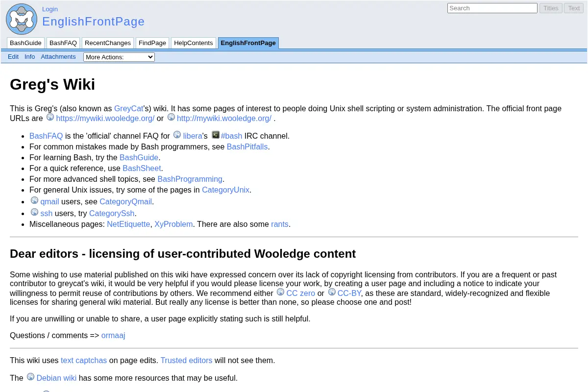
Task: Open the ormaaj link
Action: tap(113, 336)
